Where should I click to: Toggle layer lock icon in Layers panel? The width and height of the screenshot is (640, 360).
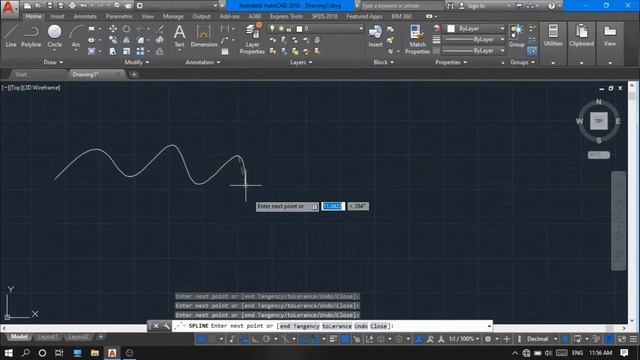click(289, 29)
